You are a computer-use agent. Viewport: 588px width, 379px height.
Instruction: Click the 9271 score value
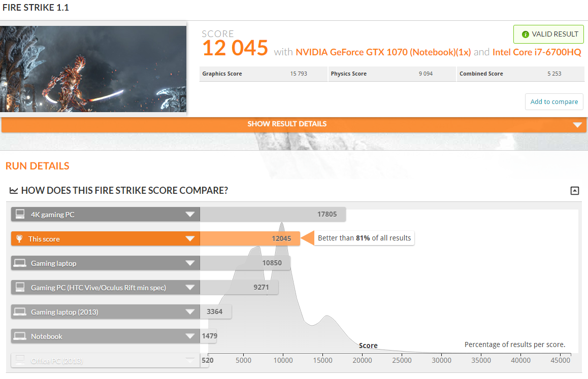pyautogui.click(x=261, y=287)
